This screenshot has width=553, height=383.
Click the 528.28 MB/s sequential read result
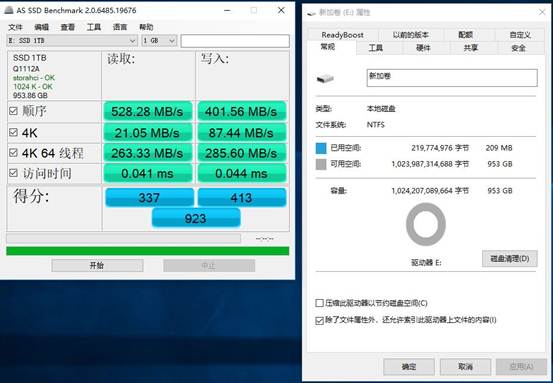click(x=147, y=111)
